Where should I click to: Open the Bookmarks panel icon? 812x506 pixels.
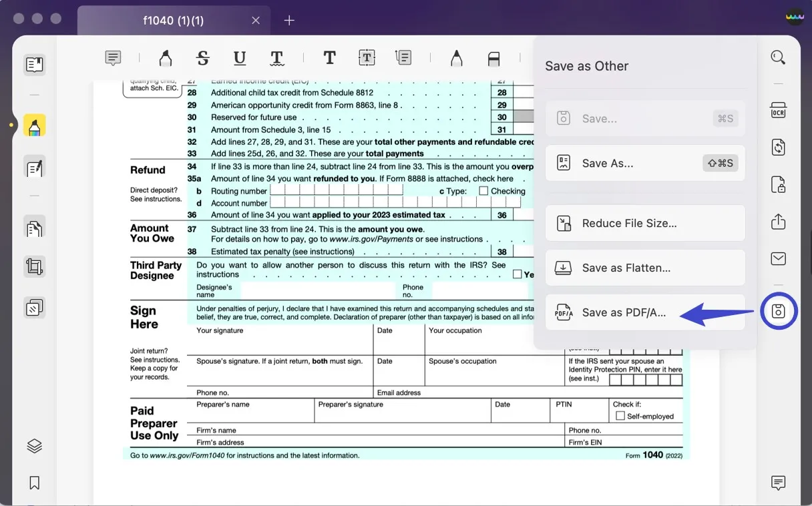pyautogui.click(x=35, y=483)
